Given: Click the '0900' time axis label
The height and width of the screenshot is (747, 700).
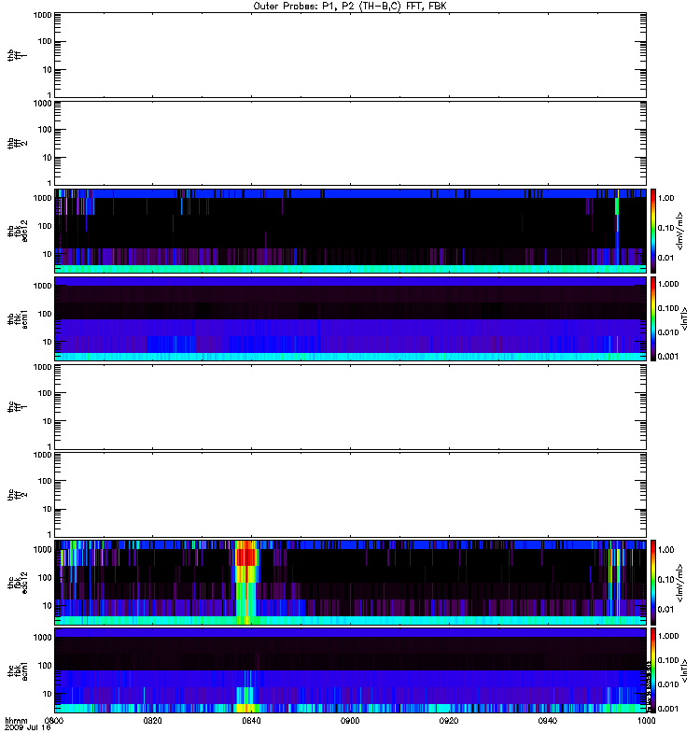Looking at the screenshot, I should click(350, 721).
